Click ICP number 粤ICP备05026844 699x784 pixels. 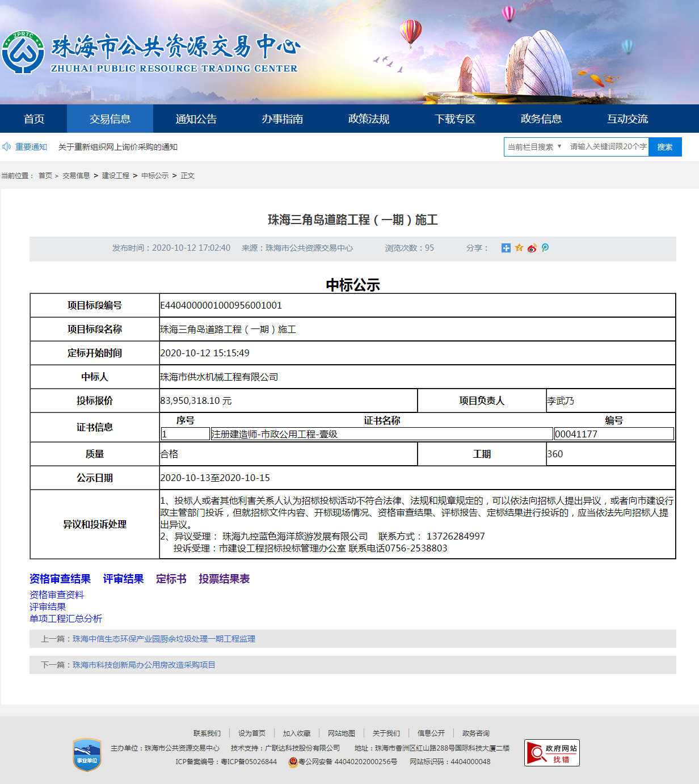(x=249, y=762)
